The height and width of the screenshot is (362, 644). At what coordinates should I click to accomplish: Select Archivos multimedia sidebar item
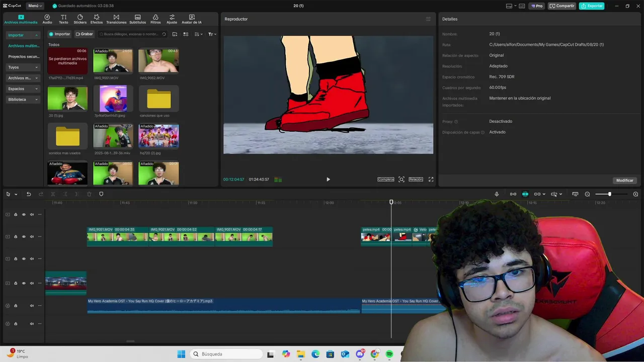coord(23,46)
